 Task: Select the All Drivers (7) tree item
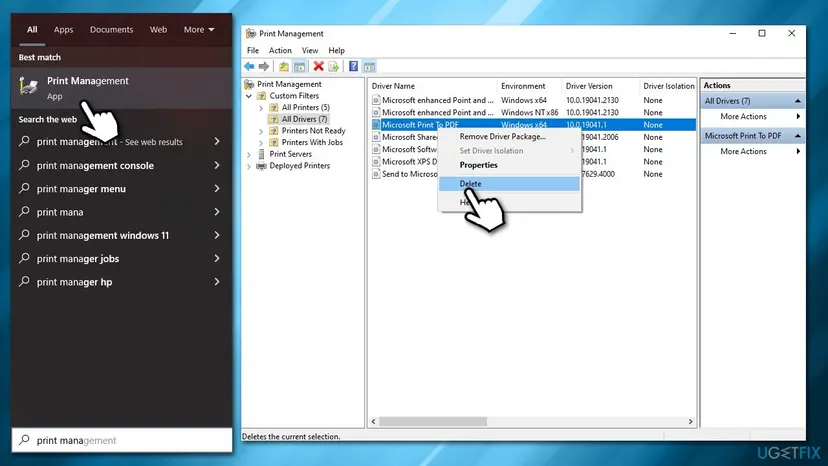tap(304, 119)
